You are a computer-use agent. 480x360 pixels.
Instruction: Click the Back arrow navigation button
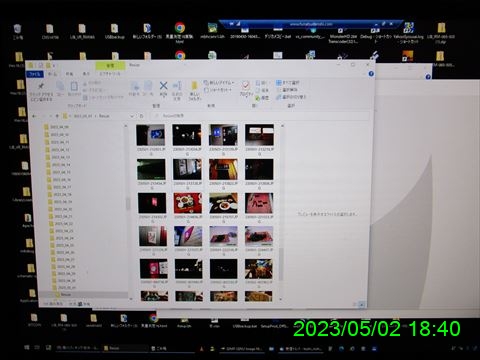[x=35, y=116]
